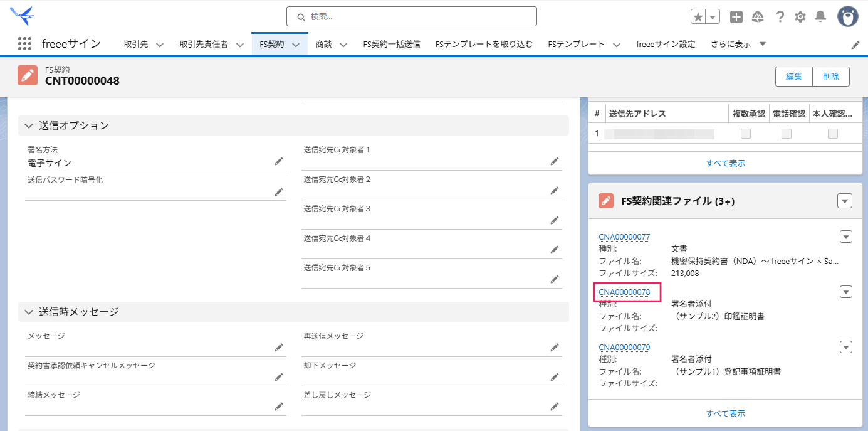Open the FSテンプレート tab dropdown chevron

[617, 45]
